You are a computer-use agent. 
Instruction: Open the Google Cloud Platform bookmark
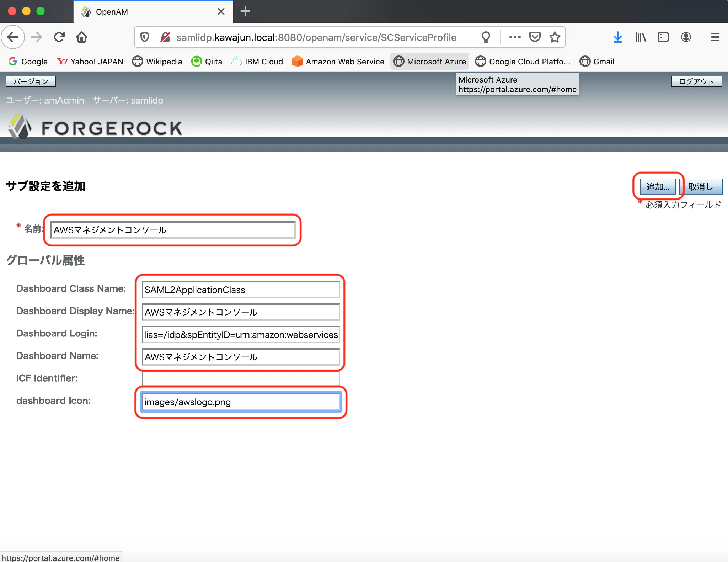click(x=523, y=62)
